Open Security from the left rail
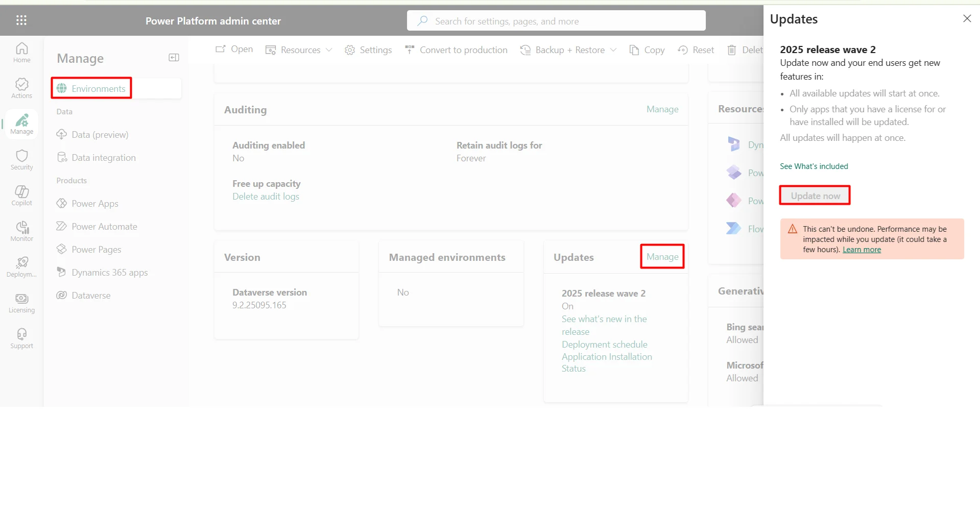 (21, 160)
